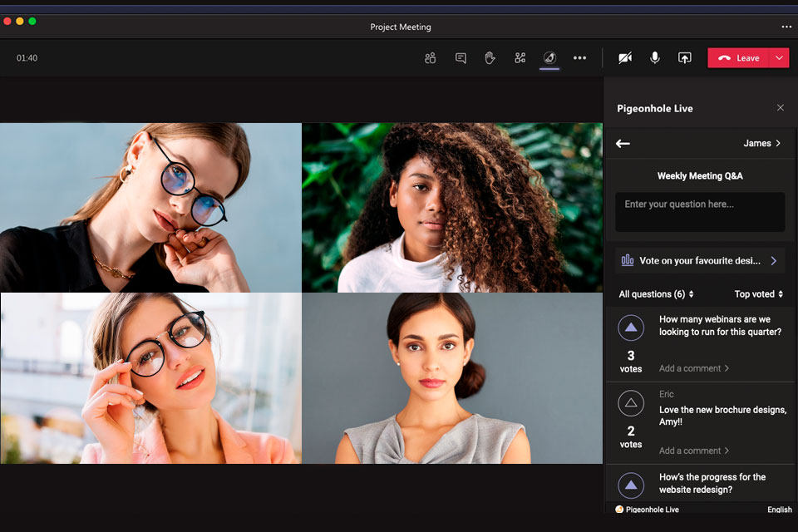Viewport: 798px width, 532px height.
Task: Click the '3 votes' count
Action: tap(631, 362)
